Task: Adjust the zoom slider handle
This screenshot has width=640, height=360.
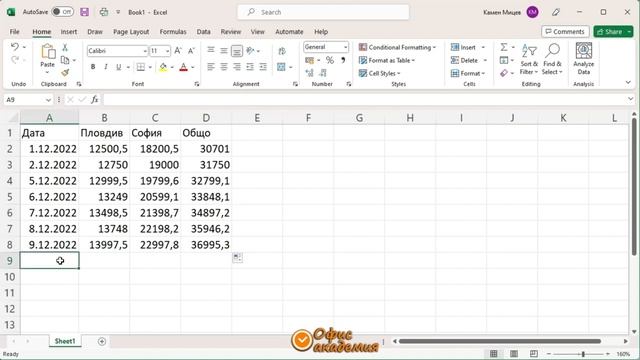Action: [583, 354]
